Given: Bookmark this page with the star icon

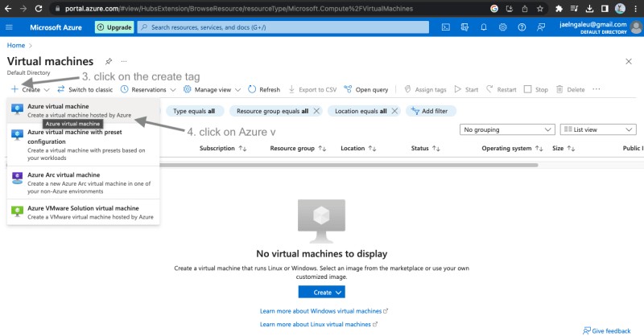Looking at the screenshot, I should [x=539, y=8].
